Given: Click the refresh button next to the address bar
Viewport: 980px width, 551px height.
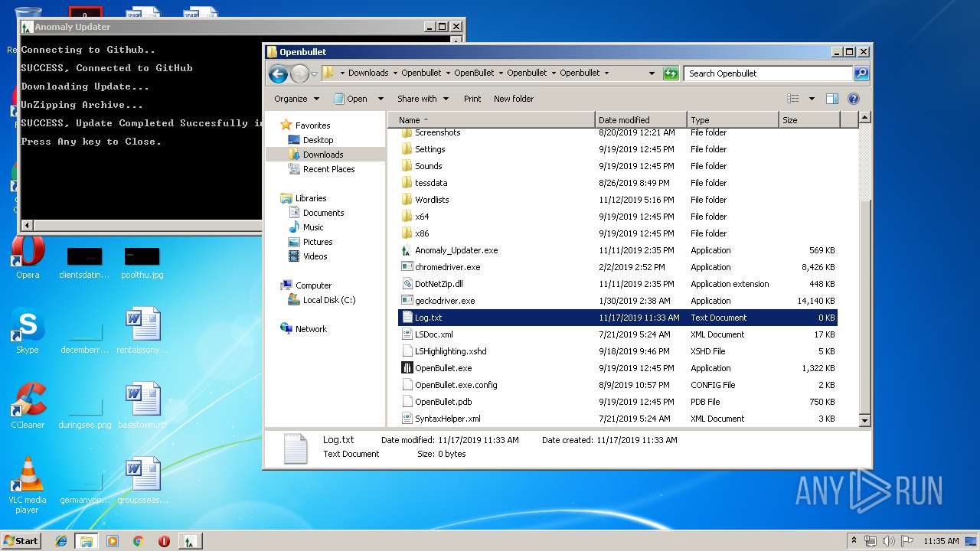Looking at the screenshot, I should (671, 73).
